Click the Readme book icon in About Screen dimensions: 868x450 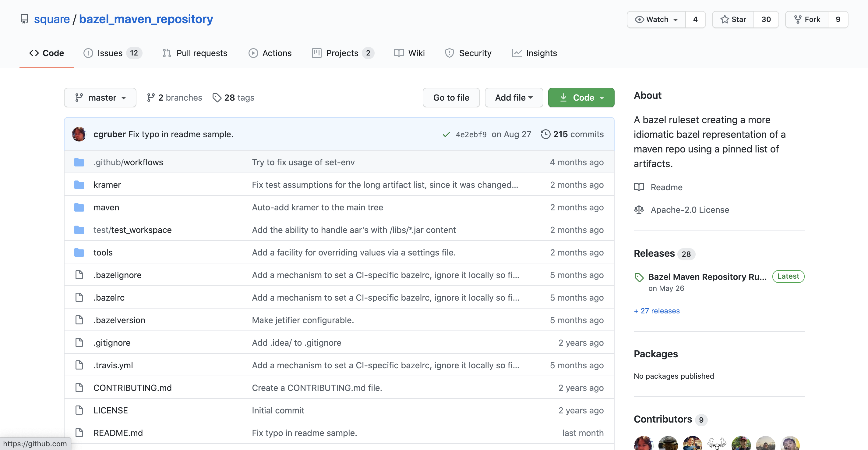(639, 187)
